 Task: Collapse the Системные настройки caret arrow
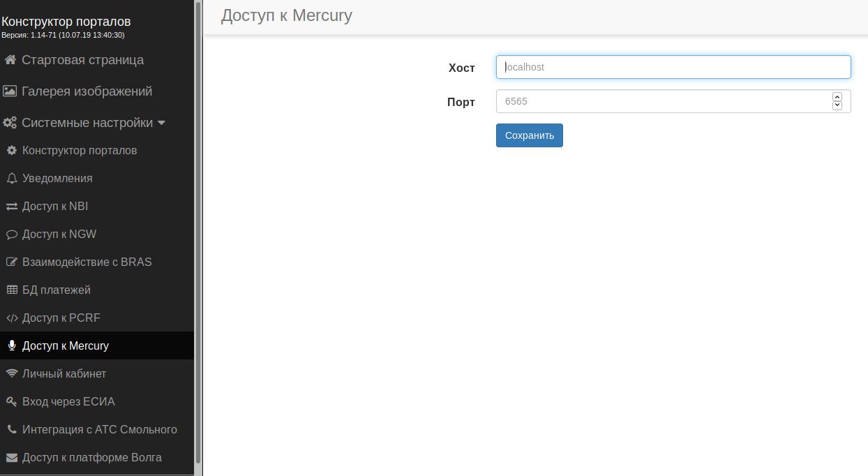click(162, 124)
